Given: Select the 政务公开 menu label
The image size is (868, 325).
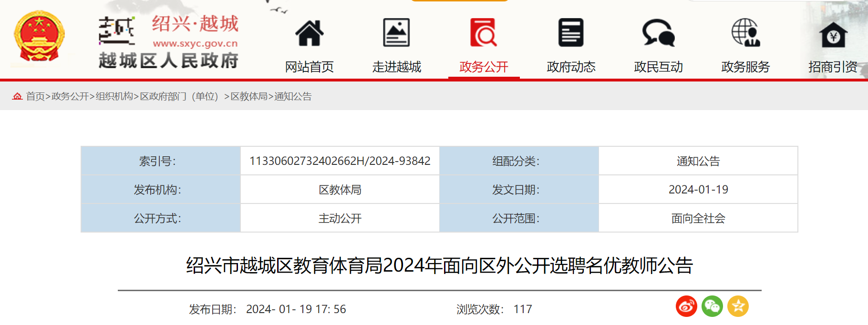Looking at the screenshot, I should [x=484, y=67].
